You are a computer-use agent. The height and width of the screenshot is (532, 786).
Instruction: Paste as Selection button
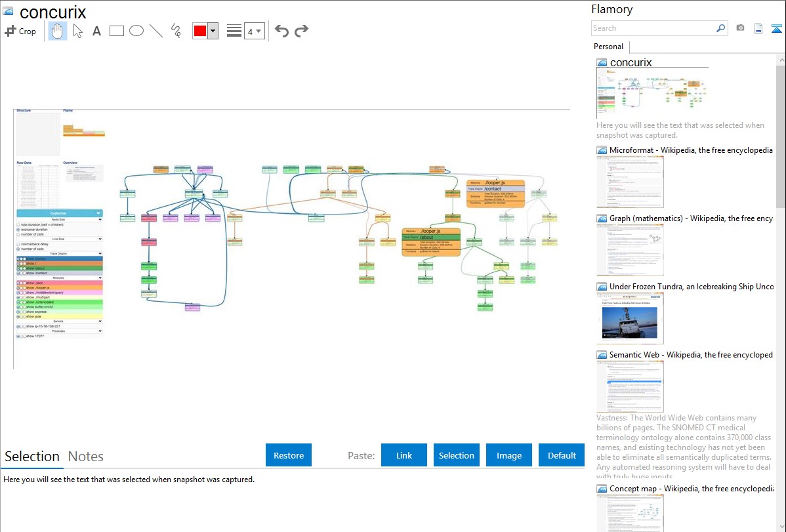pyautogui.click(x=456, y=455)
